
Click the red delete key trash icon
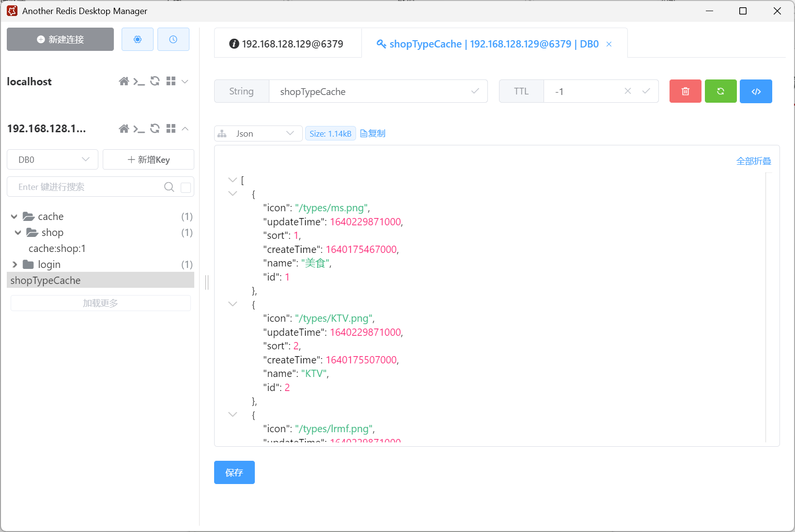coord(685,91)
